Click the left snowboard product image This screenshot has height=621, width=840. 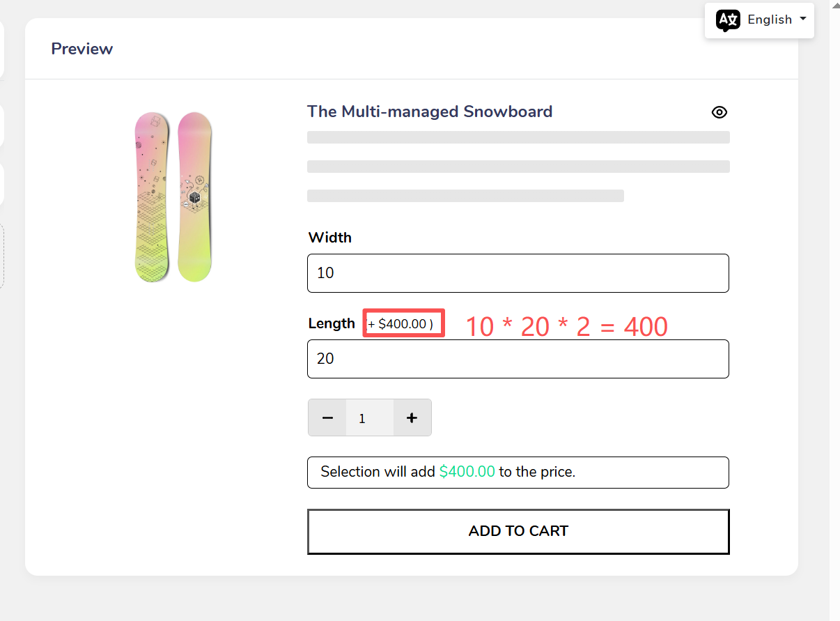(152, 197)
